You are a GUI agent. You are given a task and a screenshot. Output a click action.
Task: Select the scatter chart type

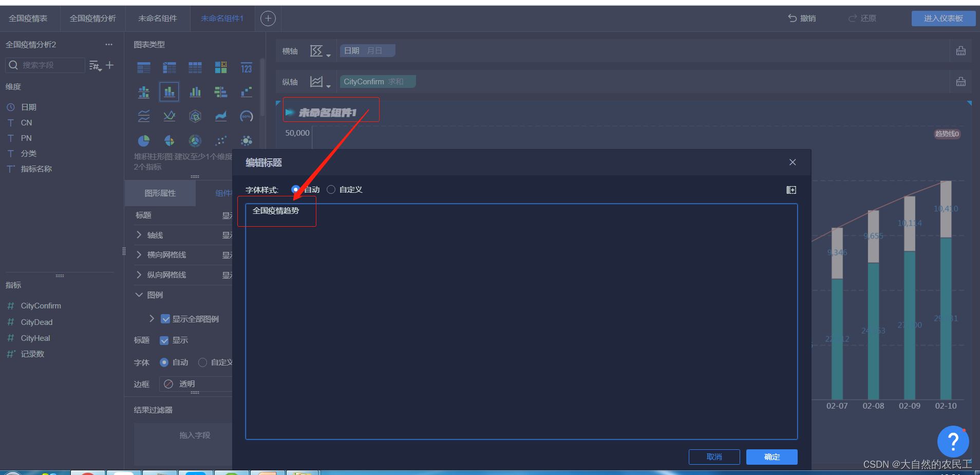(x=221, y=140)
